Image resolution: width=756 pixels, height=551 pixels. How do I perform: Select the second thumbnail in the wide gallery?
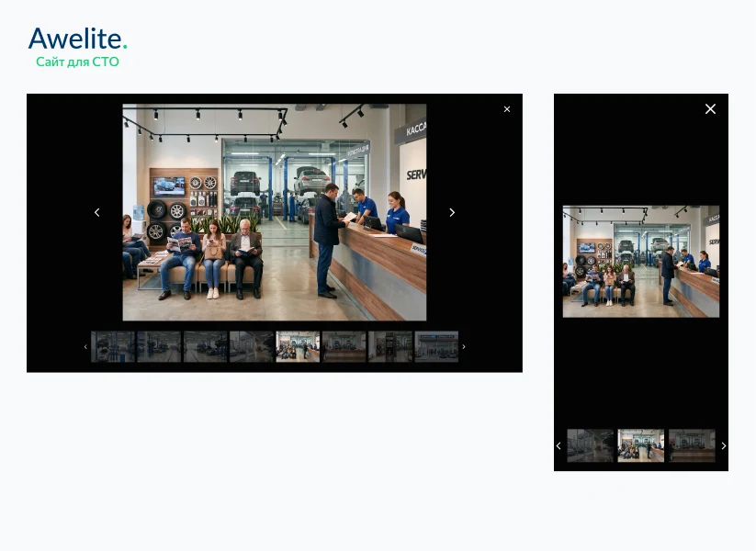tap(159, 346)
